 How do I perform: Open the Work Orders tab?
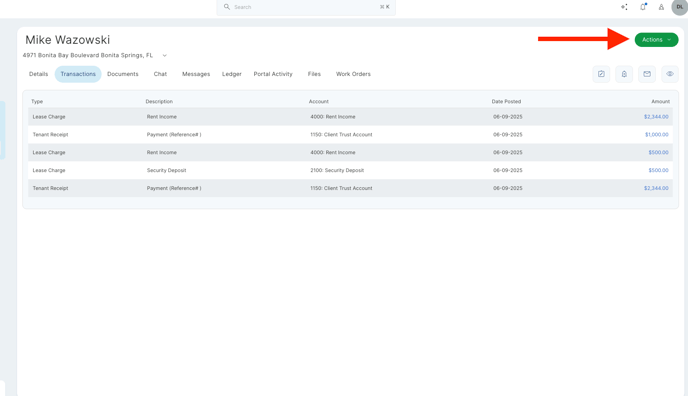pos(353,74)
